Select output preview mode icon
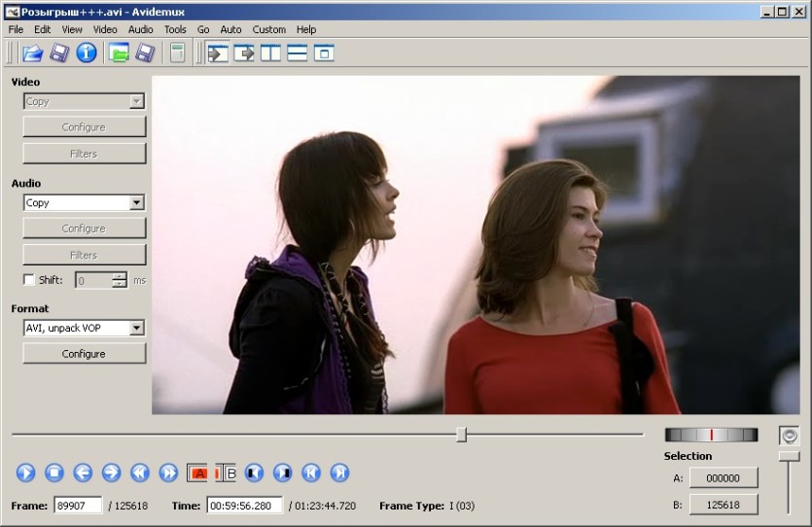The height and width of the screenshot is (527, 812). (244, 53)
